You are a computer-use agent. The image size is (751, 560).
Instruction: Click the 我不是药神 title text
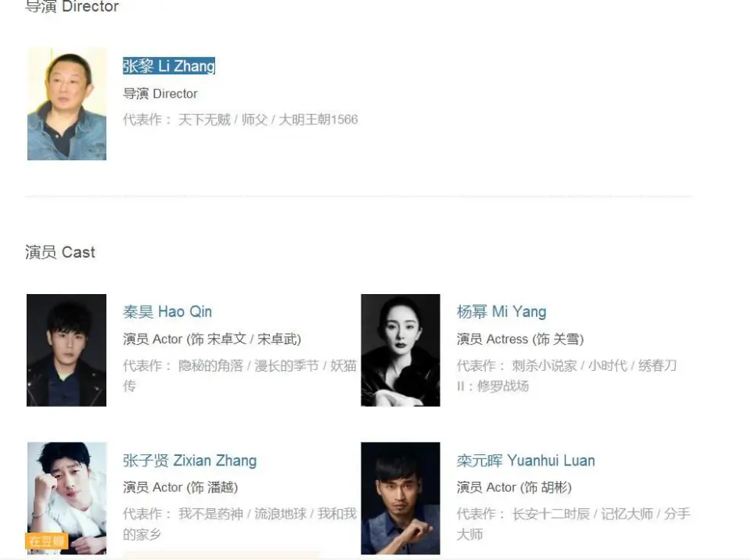coord(210,514)
